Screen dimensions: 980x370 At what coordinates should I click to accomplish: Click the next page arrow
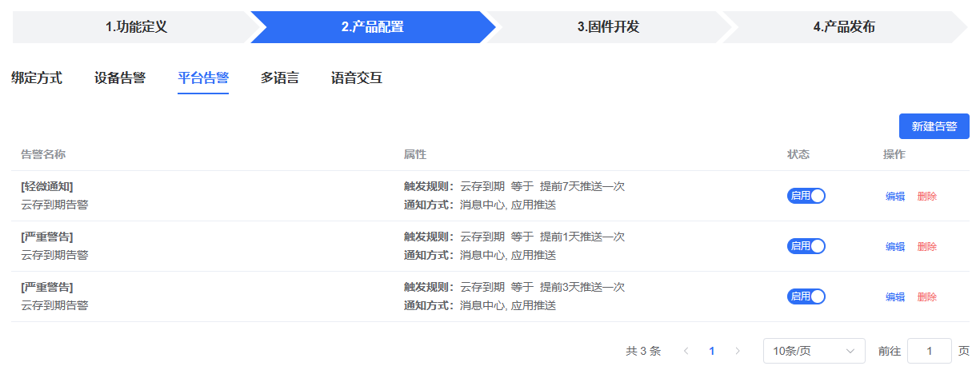(x=737, y=351)
